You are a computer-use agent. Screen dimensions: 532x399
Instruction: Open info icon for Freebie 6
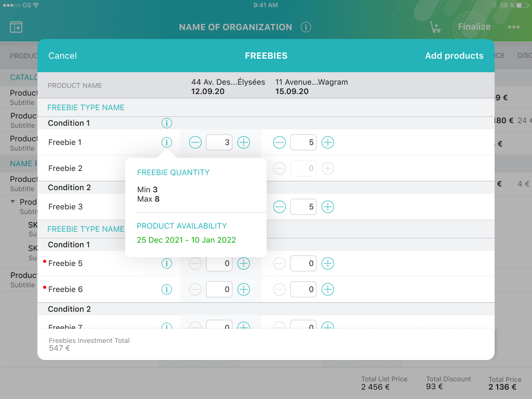[166, 289]
